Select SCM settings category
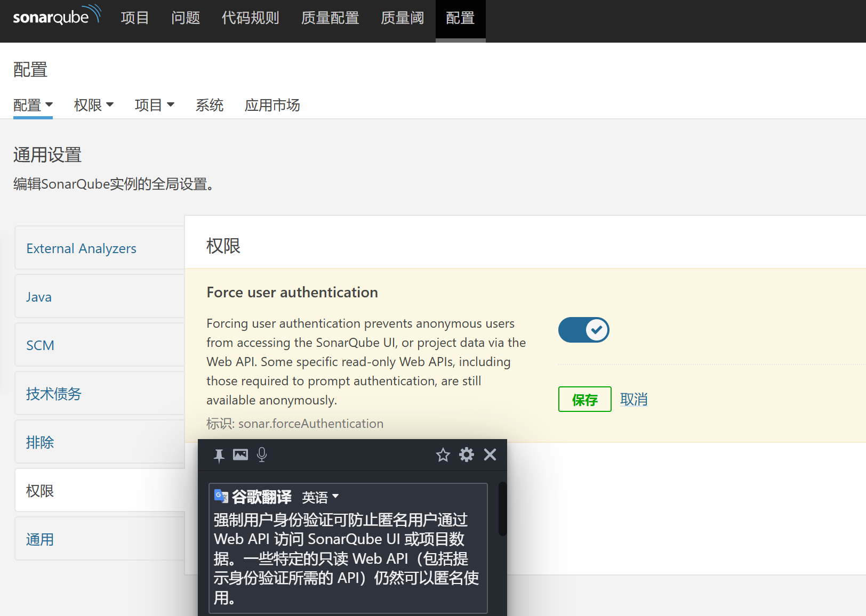The width and height of the screenshot is (866, 616). [x=100, y=345]
